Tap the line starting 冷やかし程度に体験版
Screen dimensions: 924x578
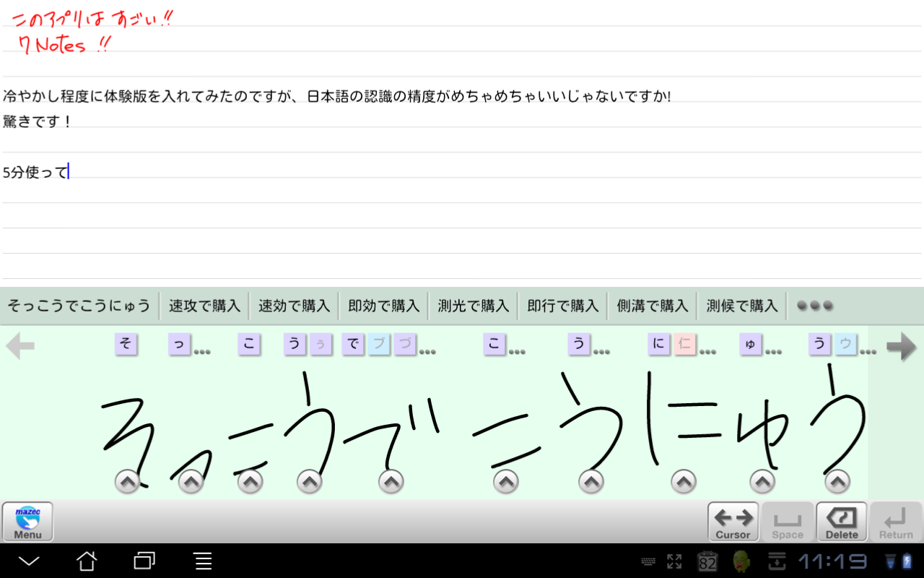click(x=337, y=96)
